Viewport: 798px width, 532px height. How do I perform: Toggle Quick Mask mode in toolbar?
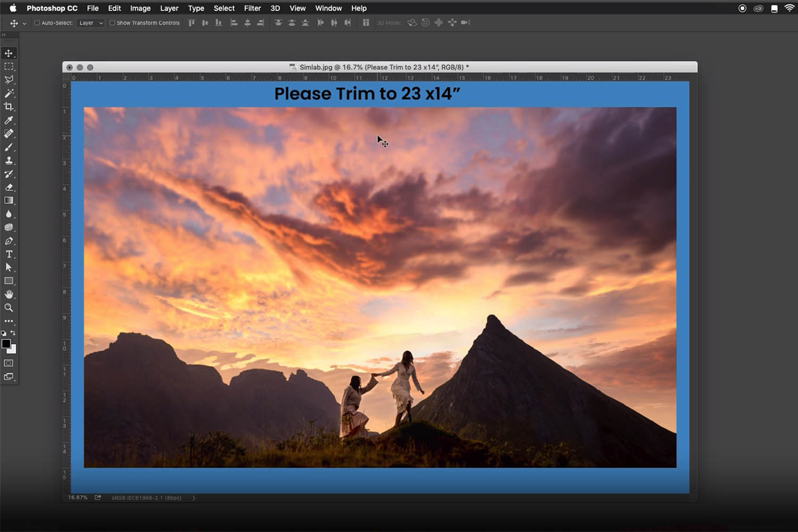click(x=9, y=363)
